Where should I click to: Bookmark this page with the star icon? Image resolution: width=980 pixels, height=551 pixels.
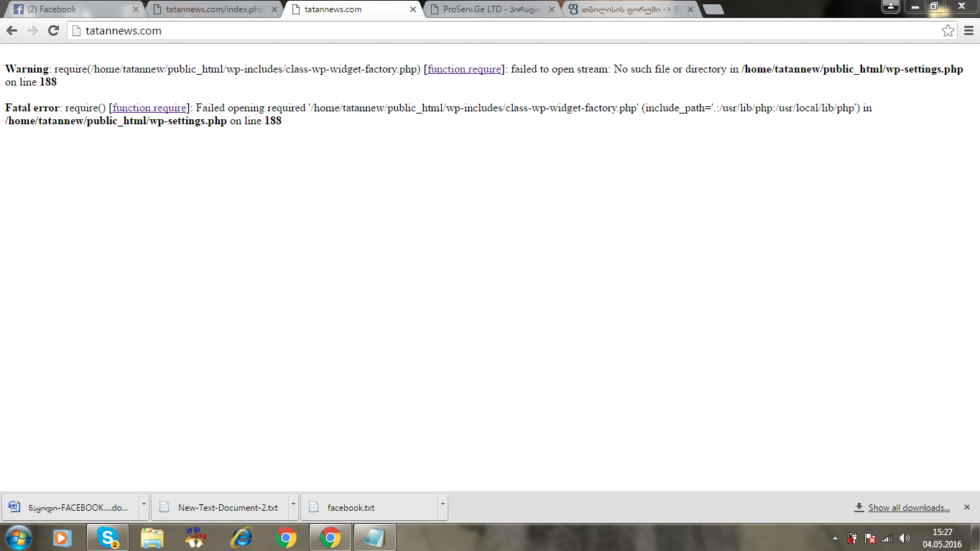[948, 31]
